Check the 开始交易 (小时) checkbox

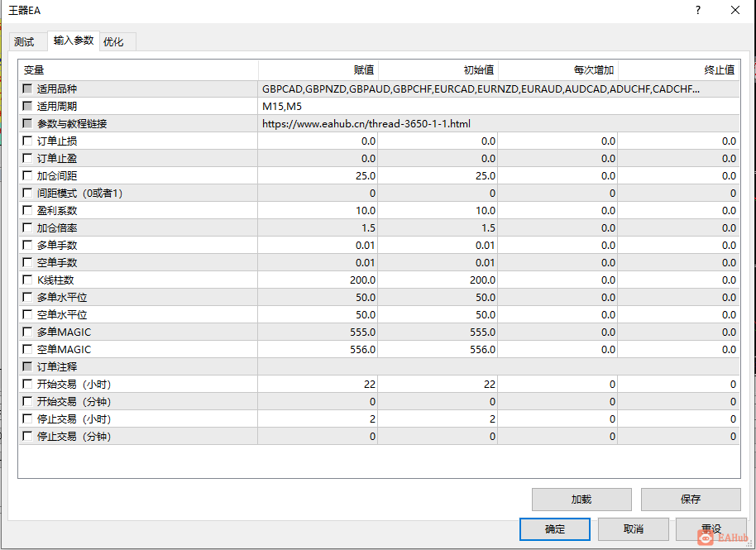tap(27, 384)
